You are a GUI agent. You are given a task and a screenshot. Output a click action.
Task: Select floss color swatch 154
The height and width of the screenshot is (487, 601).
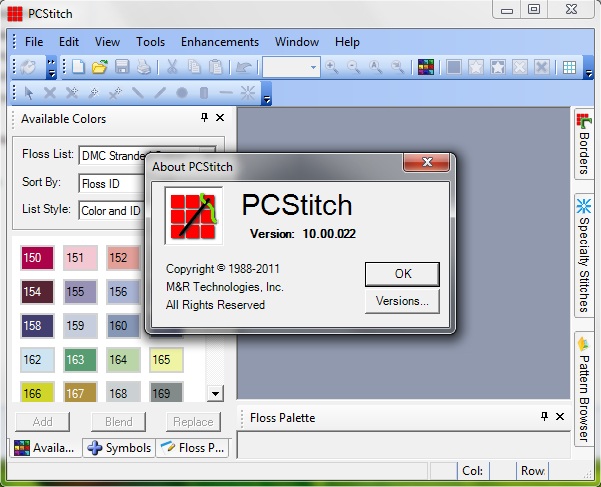point(37,292)
